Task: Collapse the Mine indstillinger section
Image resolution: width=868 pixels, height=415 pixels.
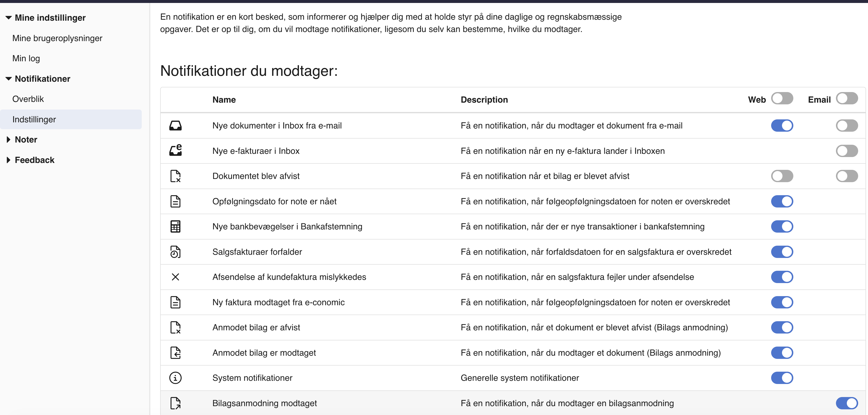Action: 50,18
